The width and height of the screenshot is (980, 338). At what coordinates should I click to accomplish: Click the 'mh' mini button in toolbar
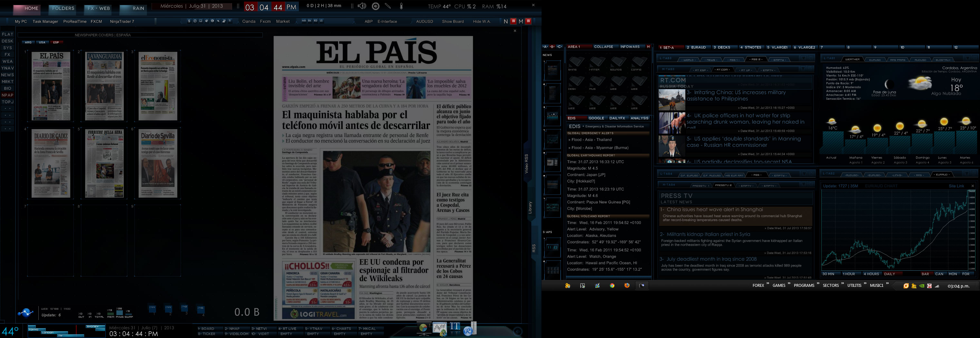pos(304,21)
